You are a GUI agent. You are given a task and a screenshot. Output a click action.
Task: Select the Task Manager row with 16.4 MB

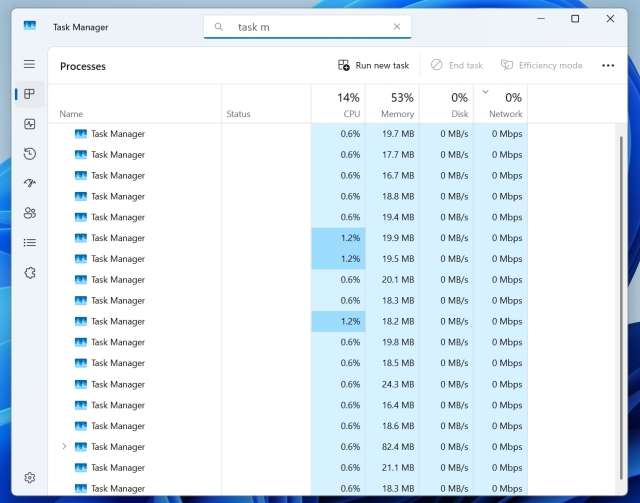(x=288, y=405)
